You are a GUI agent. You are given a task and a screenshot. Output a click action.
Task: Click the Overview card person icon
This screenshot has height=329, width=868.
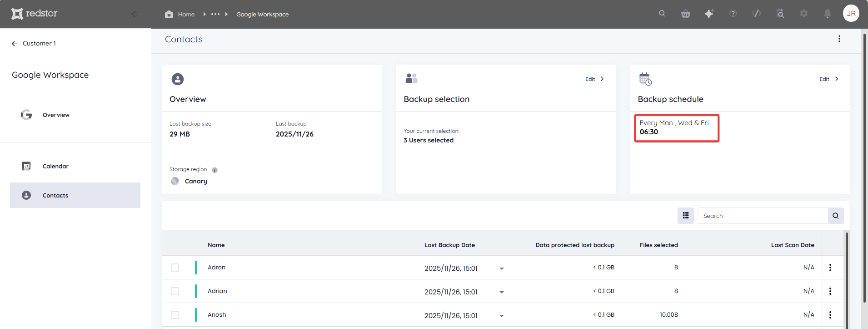coord(178,79)
